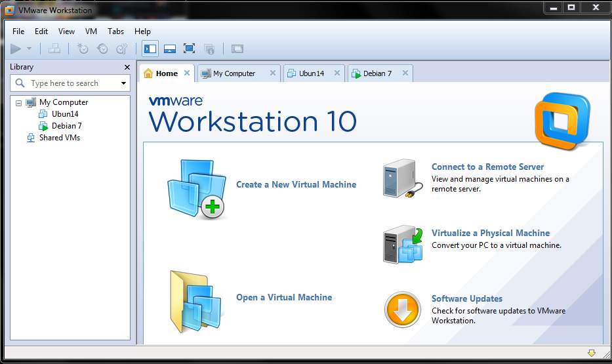Click the Unity mode toolbar icon
Screen dimensions: 612x364
[x=209, y=49]
